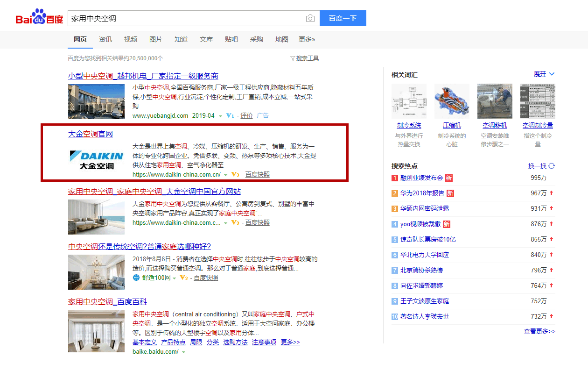Open 家用中央空调_百度百科 result link
Image resolution: width=588 pixels, height=371 pixels.
(x=107, y=302)
